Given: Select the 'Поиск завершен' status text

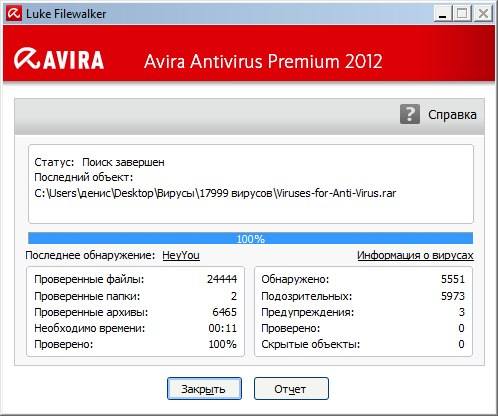Looking at the screenshot, I should point(123,162).
